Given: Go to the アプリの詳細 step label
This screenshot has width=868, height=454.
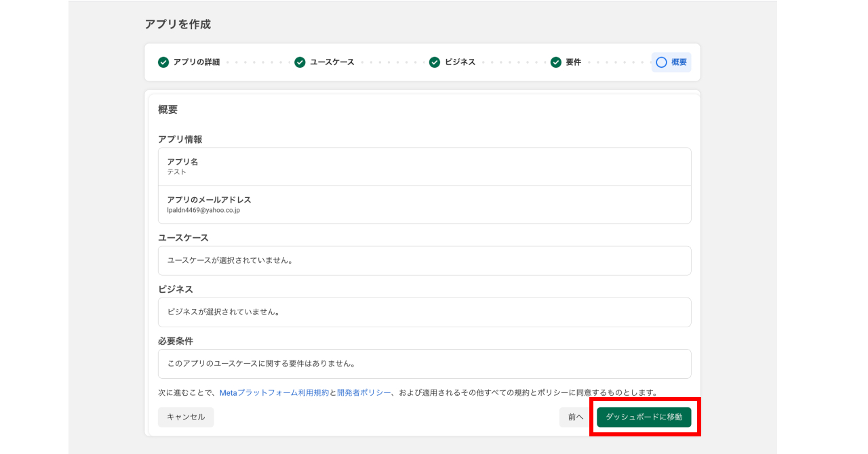Looking at the screenshot, I should 196,62.
